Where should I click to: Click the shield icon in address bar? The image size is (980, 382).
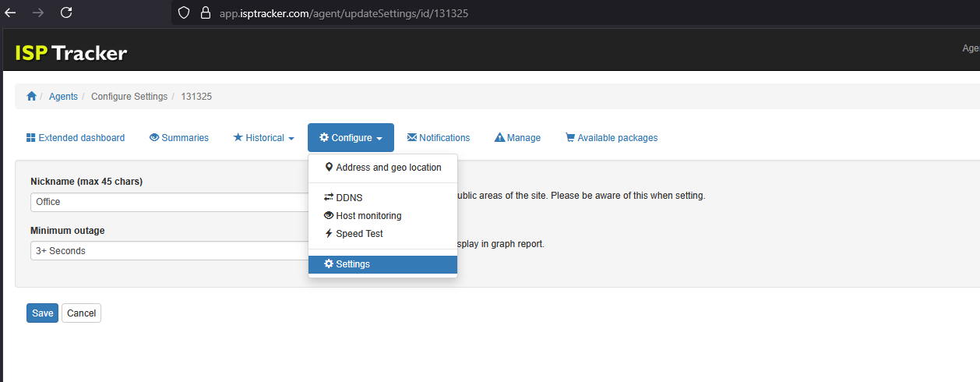point(185,13)
